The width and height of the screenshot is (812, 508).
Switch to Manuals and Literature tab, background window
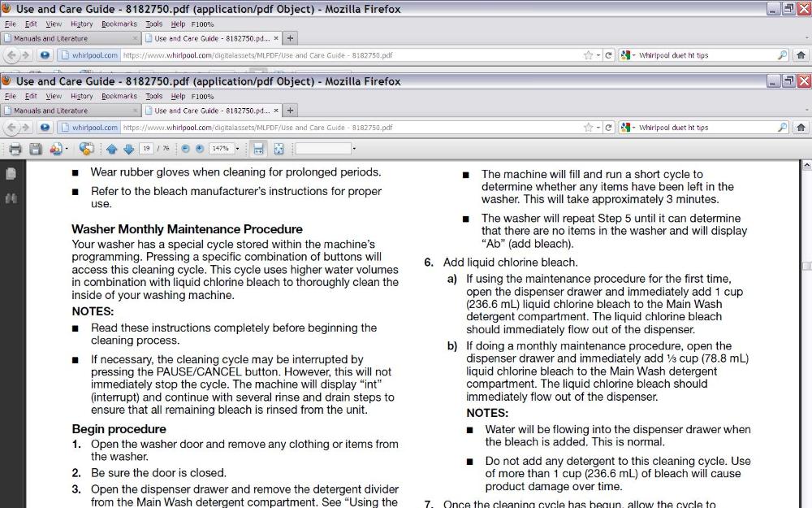coord(71,38)
